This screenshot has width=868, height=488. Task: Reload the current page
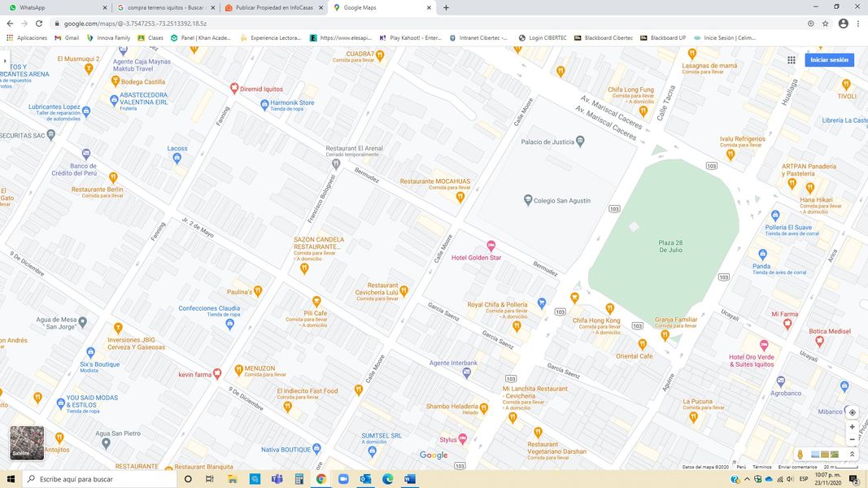click(39, 24)
